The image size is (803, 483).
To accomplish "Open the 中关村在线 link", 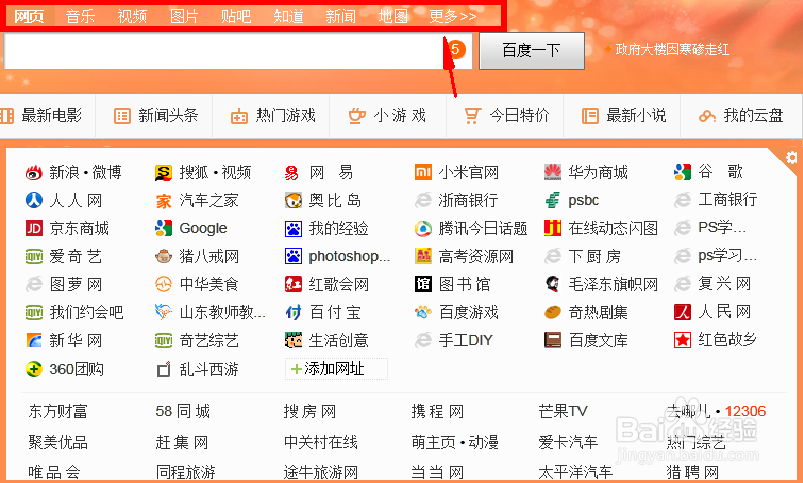I will (x=321, y=442).
